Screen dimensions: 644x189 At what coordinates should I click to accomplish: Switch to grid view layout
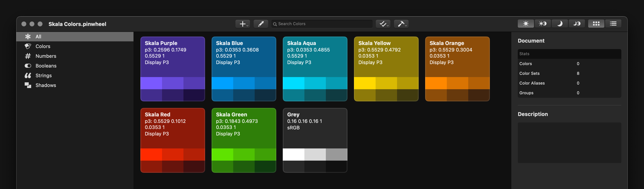tap(596, 24)
